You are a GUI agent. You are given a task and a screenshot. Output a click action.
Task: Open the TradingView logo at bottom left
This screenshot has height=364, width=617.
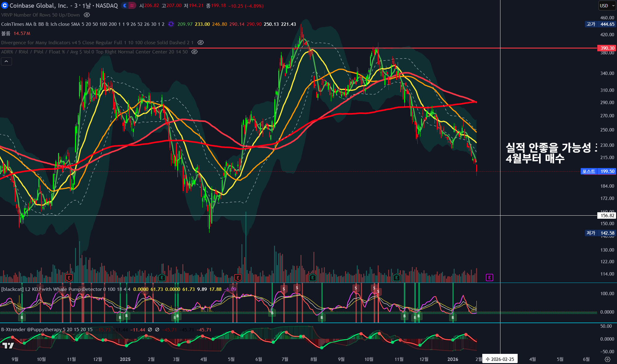(x=8, y=346)
